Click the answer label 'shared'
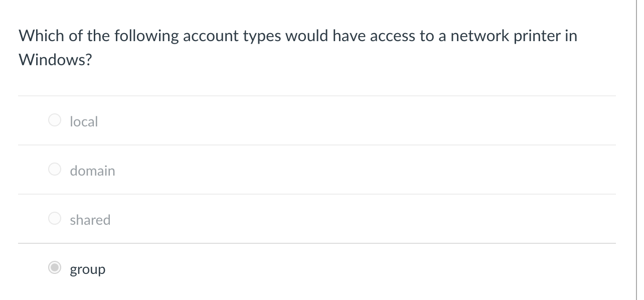The image size is (644, 300). (90, 219)
